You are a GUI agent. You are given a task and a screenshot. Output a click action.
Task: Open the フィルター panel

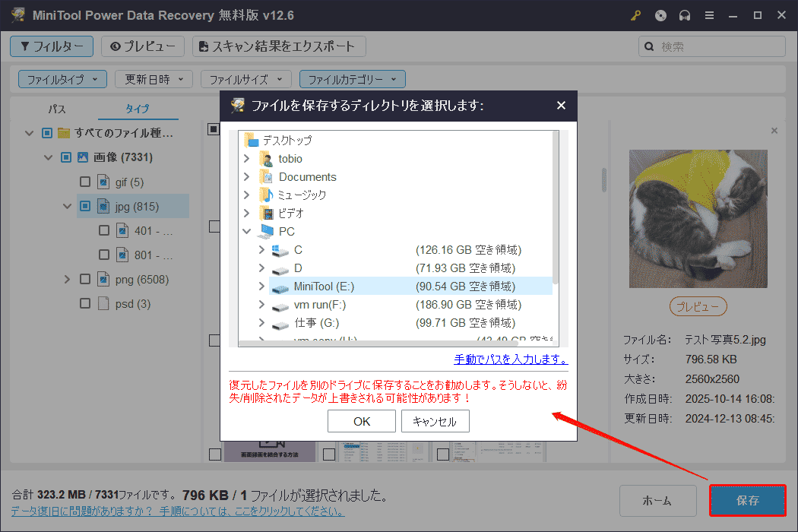click(51, 46)
